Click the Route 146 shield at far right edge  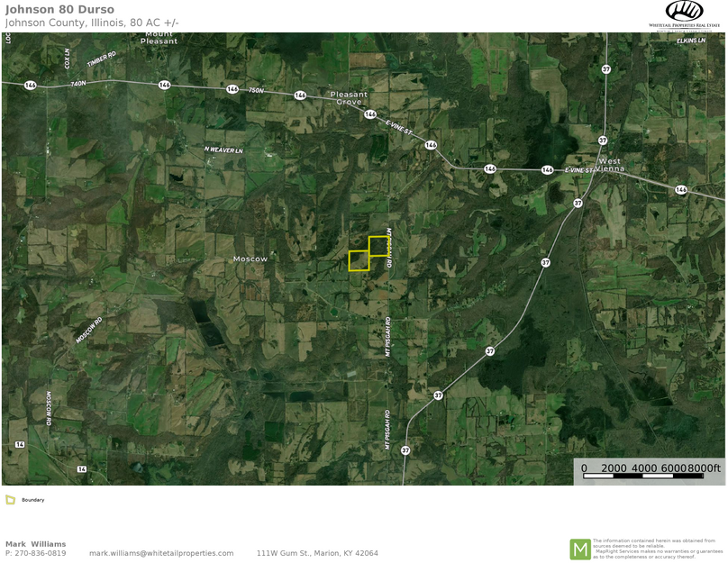point(680,189)
